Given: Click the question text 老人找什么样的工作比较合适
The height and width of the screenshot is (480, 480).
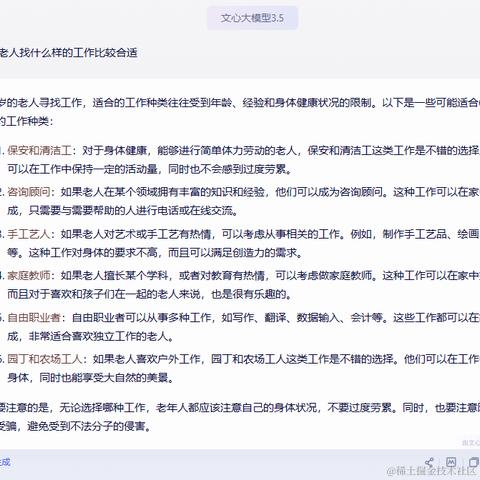Looking at the screenshot, I should pyautogui.click(x=69, y=53).
